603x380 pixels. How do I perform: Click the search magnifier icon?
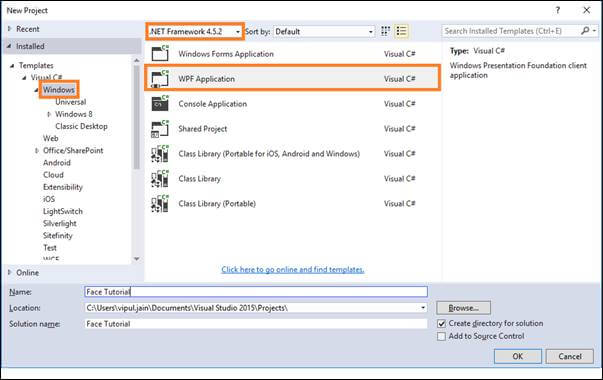click(585, 31)
